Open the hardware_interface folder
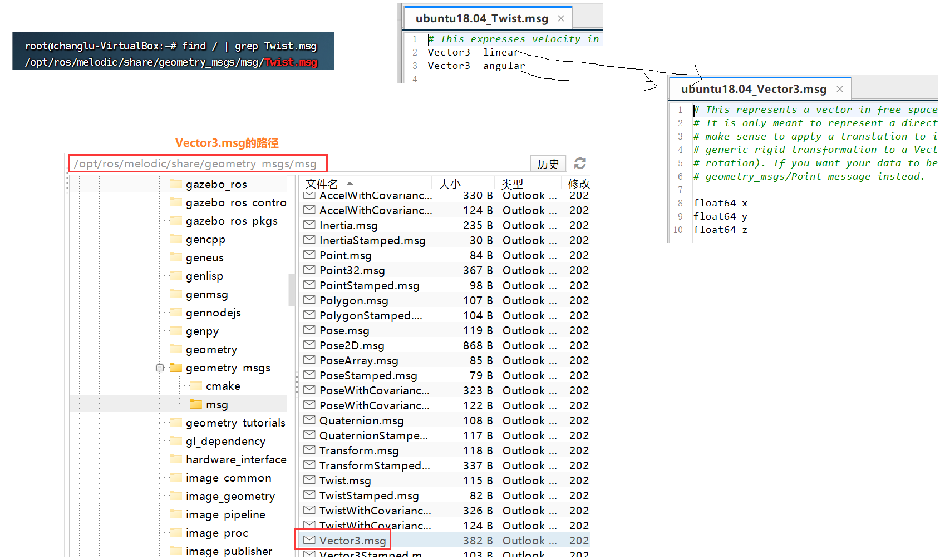This screenshot has height=560, width=940. (x=235, y=459)
